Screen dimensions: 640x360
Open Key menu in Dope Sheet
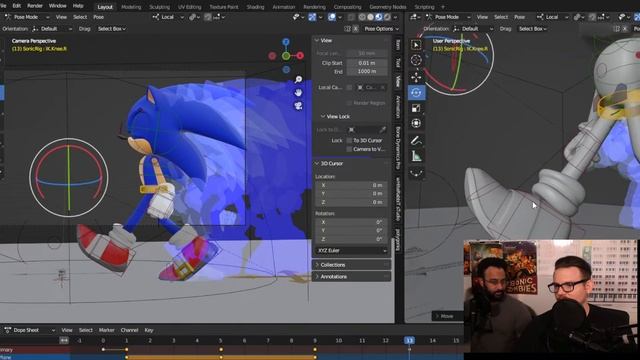tap(149, 330)
